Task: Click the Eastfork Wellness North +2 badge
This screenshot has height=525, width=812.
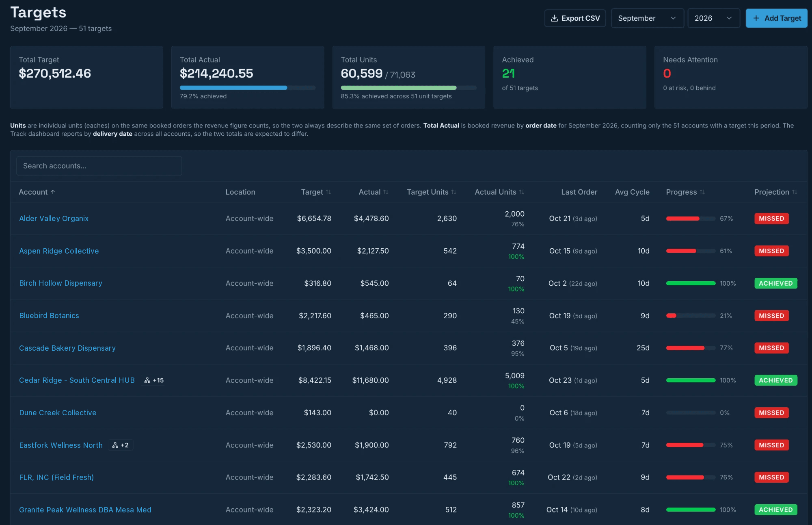Action: pos(121,445)
